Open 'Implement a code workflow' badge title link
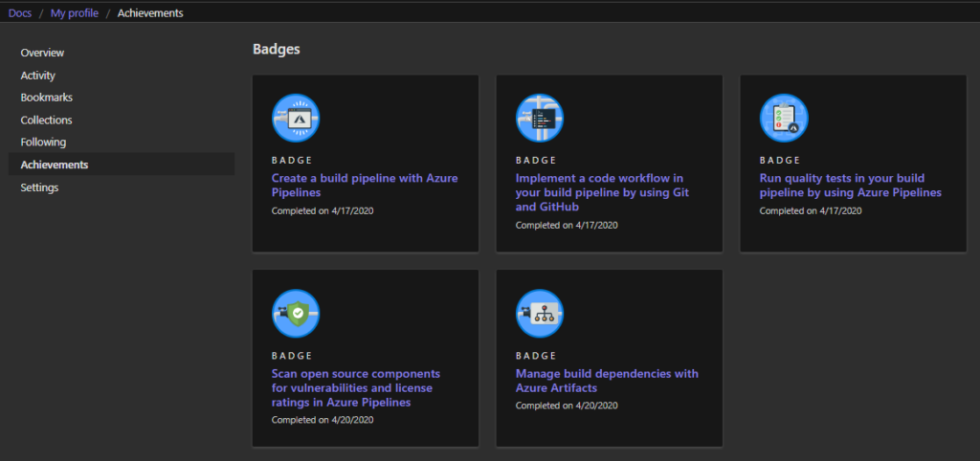Screen dimensions: 980x461 602,192
